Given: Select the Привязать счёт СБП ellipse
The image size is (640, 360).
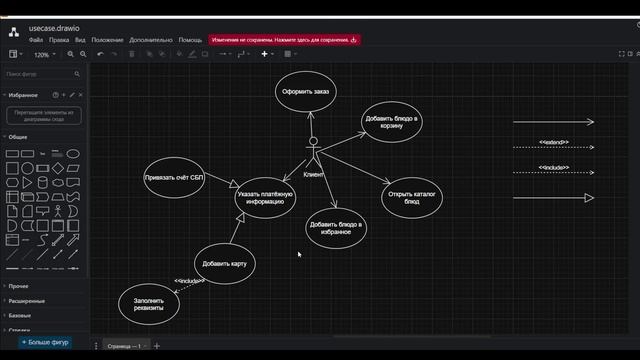Looking at the screenshot, I should coord(174,178).
